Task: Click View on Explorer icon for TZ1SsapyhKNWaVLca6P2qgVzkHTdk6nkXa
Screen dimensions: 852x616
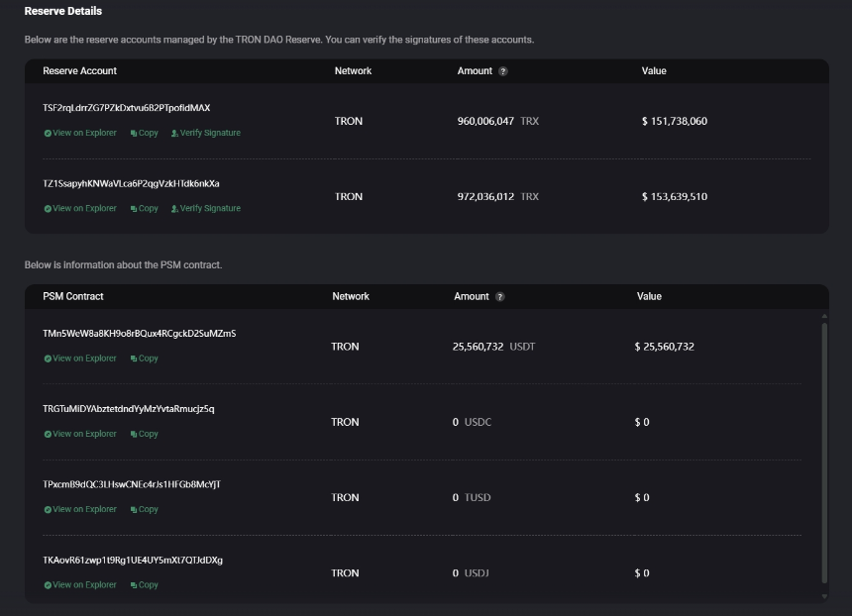Action: (48, 209)
